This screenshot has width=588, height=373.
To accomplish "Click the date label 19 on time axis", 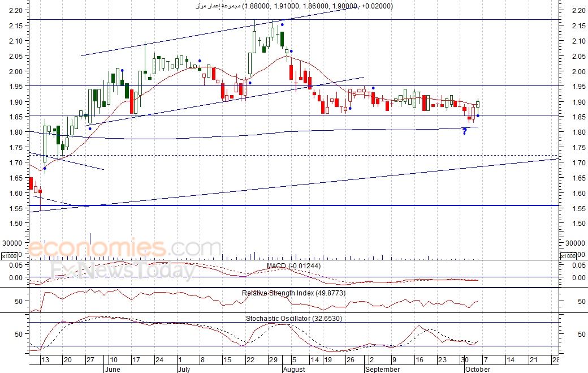I will (x=328, y=360).
